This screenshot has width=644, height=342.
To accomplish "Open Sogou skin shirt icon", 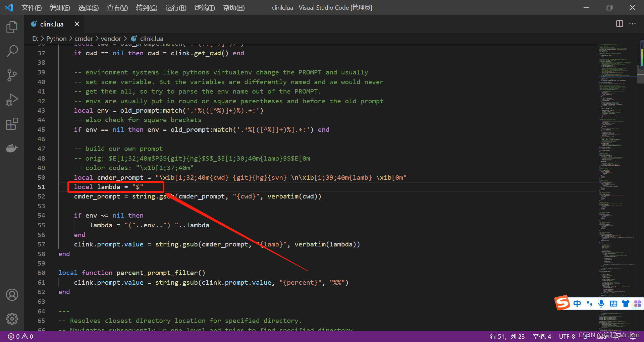I will coord(626,303).
